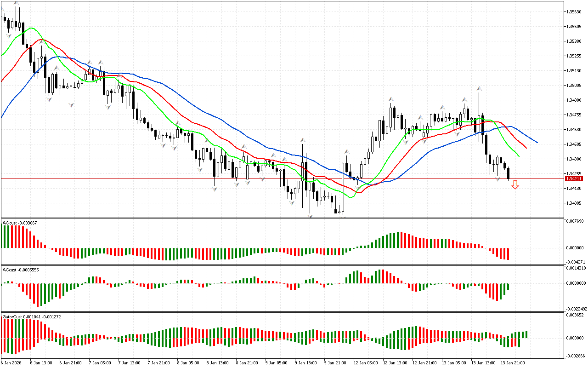588x368 pixels.
Task: Click up fractal arrow at 12 Jan 13:00 peak
Action: (x=391, y=99)
